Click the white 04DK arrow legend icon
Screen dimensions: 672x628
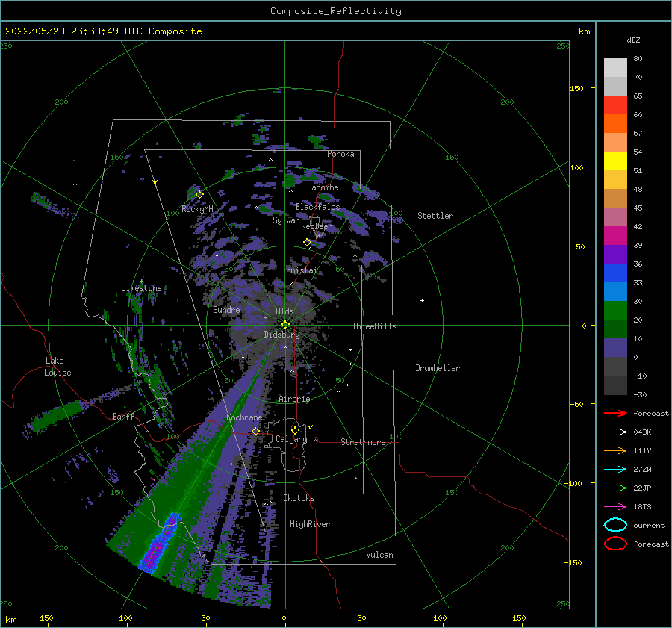[x=615, y=432]
